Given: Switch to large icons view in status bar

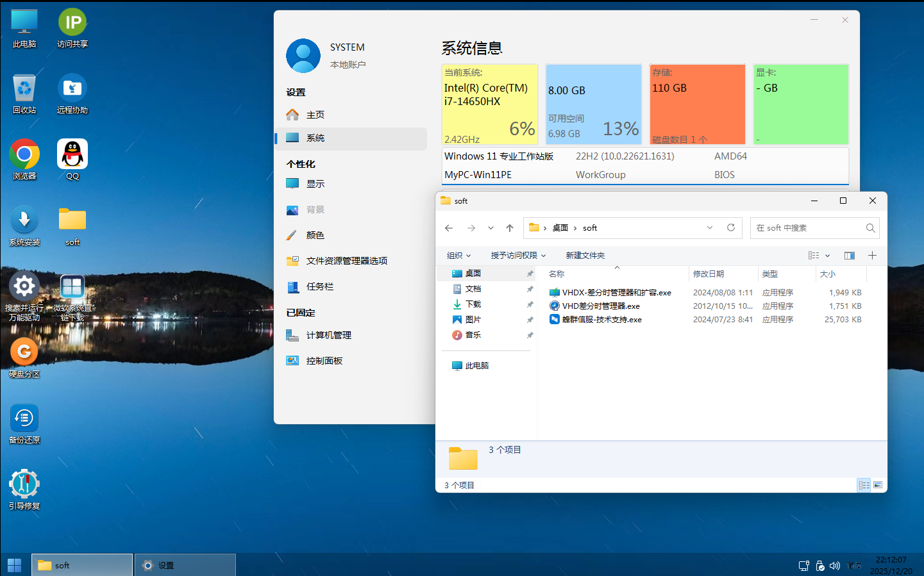Looking at the screenshot, I should [x=878, y=485].
